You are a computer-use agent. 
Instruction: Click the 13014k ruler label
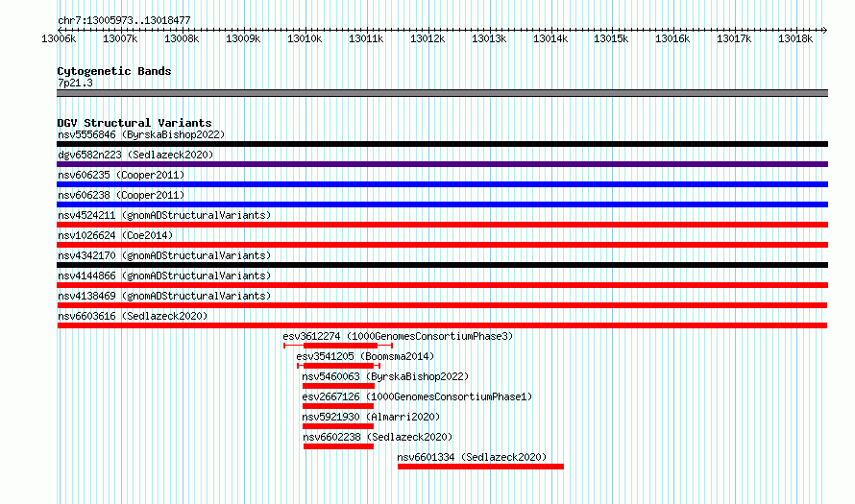click(550, 39)
